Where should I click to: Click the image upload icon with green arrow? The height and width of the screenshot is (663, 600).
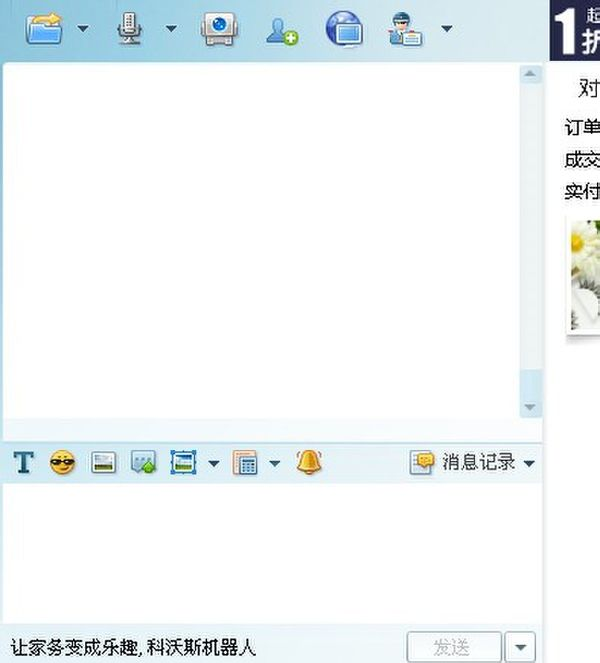pos(143,463)
